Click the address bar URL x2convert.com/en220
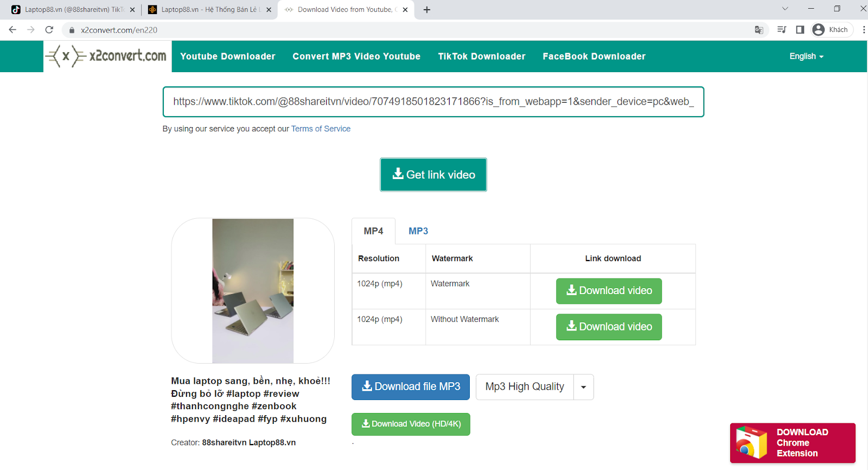The height and width of the screenshot is (470, 868). [119, 30]
